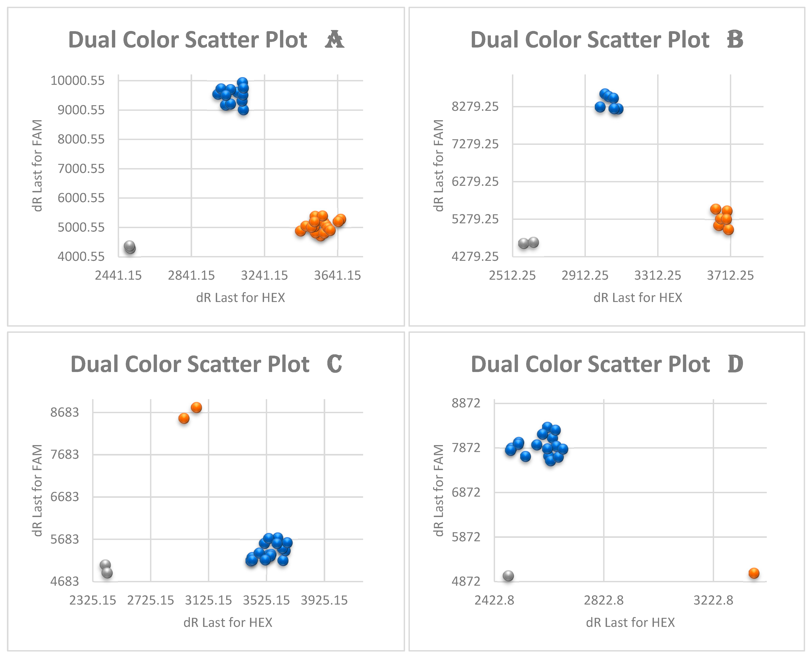Select the 3925.15 x-axis label in plot C
Image resolution: width=812 pixels, height=659 pixels.
pos(324,600)
